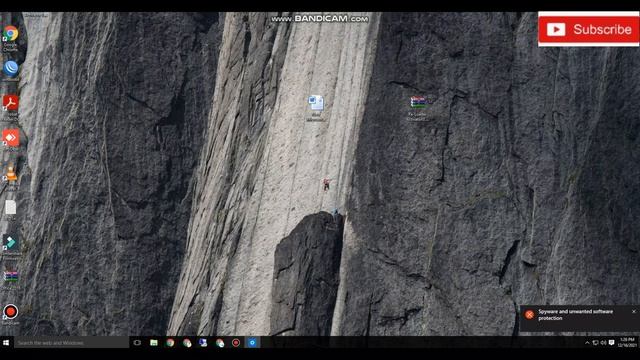
Task: Open File Explorer from the taskbar
Action: (x=154, y=342)
